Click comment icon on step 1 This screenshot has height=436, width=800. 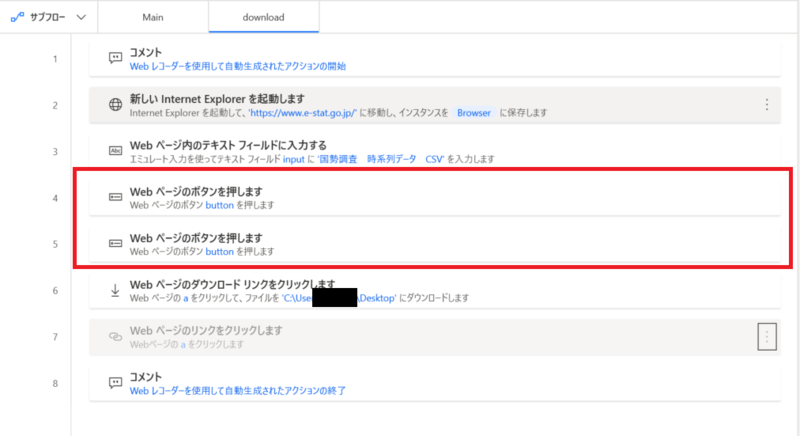115,58
